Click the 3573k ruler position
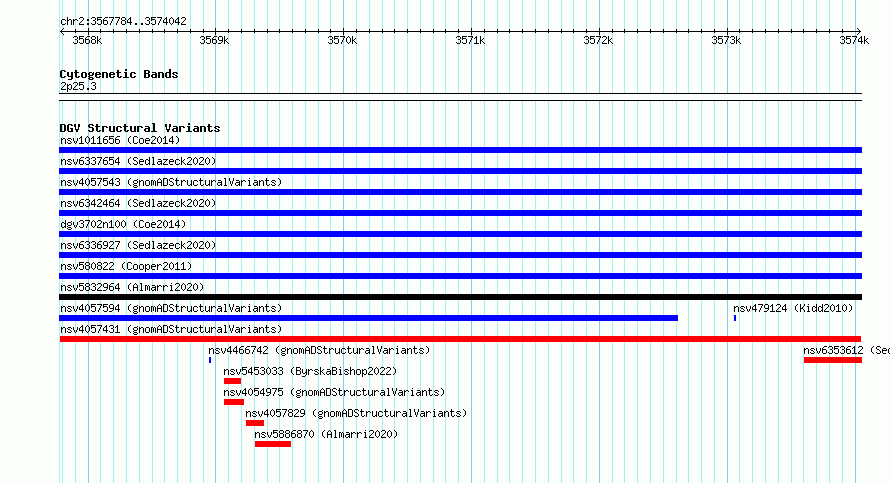 (727, 40)
